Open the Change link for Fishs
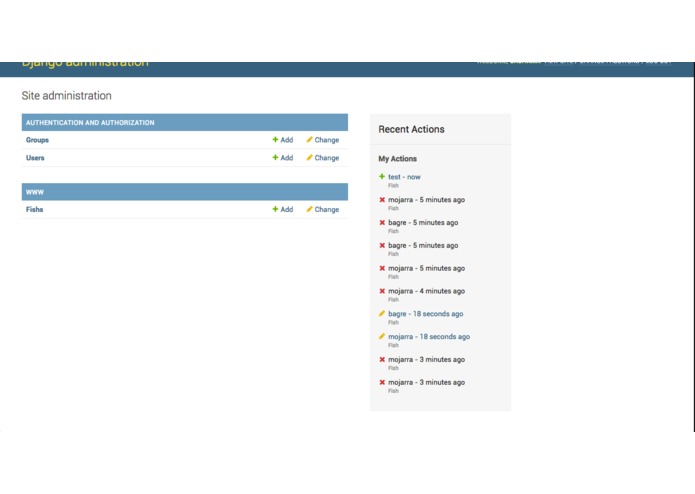Image resolution: width=695 pixels, height=494 pixels. click(323, 210)
